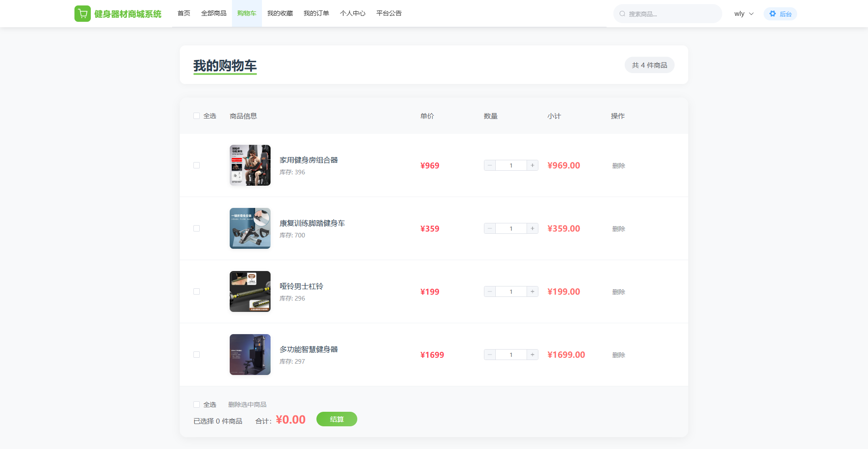Tick the 全选 checkbox in table header
868x449 pixels.
tap(197, 116)
